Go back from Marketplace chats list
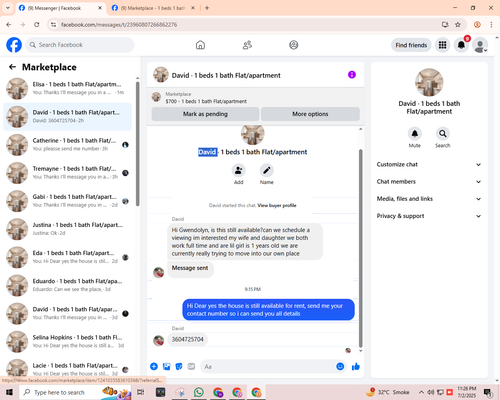This screenshot has width=500, height=400. tap(12, 67)
